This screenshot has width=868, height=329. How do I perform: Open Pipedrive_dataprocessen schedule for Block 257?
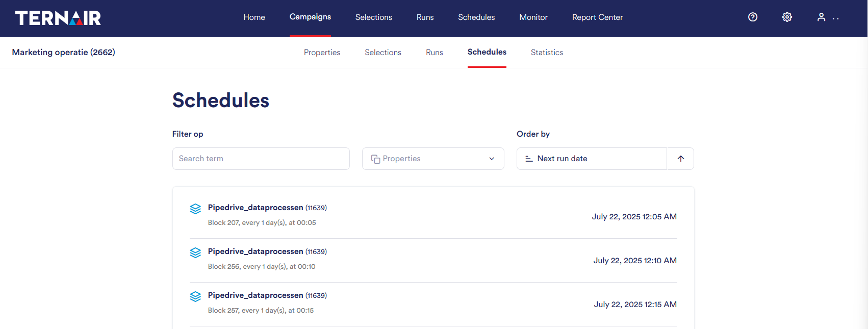point(256,295)
